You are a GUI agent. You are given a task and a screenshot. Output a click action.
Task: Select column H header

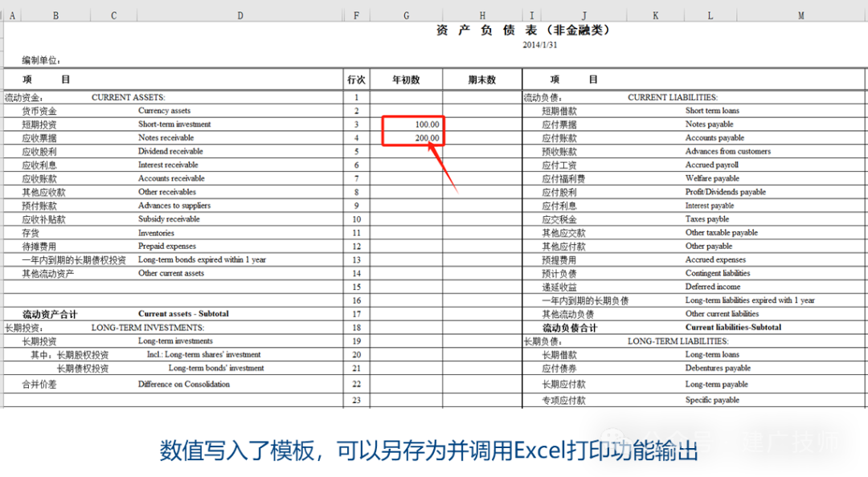(x=482, y=15)
